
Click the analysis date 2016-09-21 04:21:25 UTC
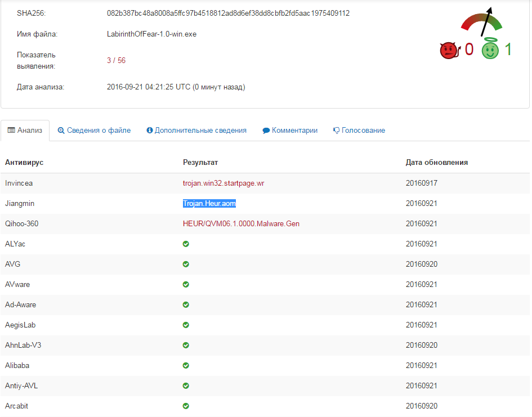[176, 87]
